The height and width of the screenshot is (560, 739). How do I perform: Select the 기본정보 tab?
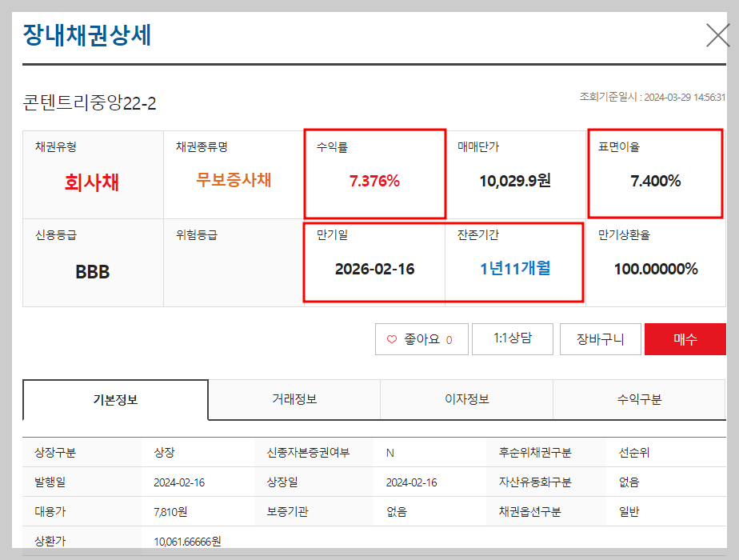tap(115, 400)
